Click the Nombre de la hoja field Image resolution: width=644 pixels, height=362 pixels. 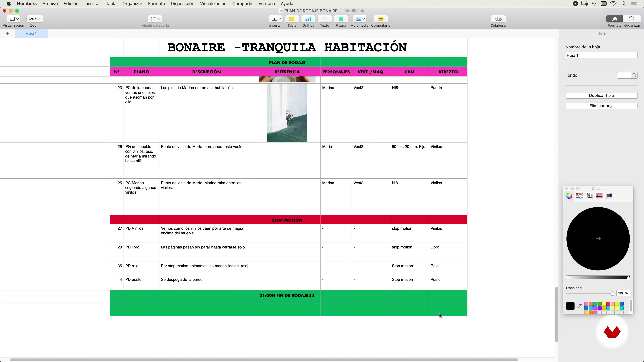click(x=601, y=55)
